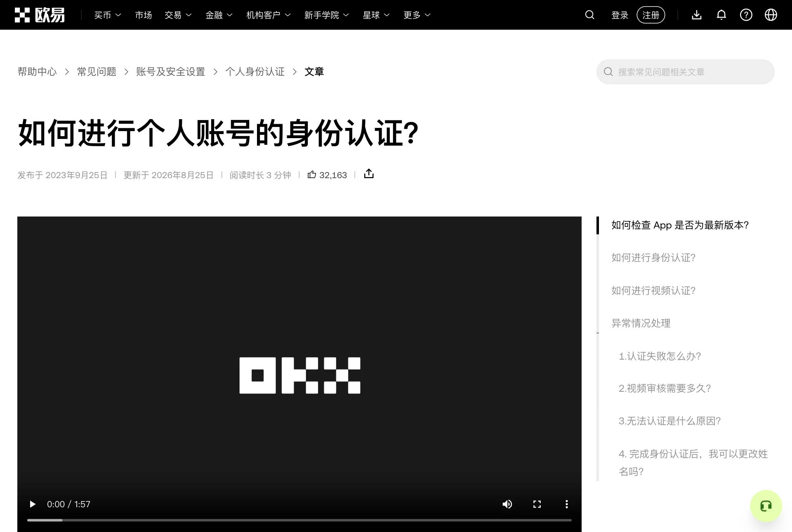Expand the 机构客户 dropdown menu
The height and width of the screenshot is (532, 792).
pyautogui.click(x=269, y=15)
